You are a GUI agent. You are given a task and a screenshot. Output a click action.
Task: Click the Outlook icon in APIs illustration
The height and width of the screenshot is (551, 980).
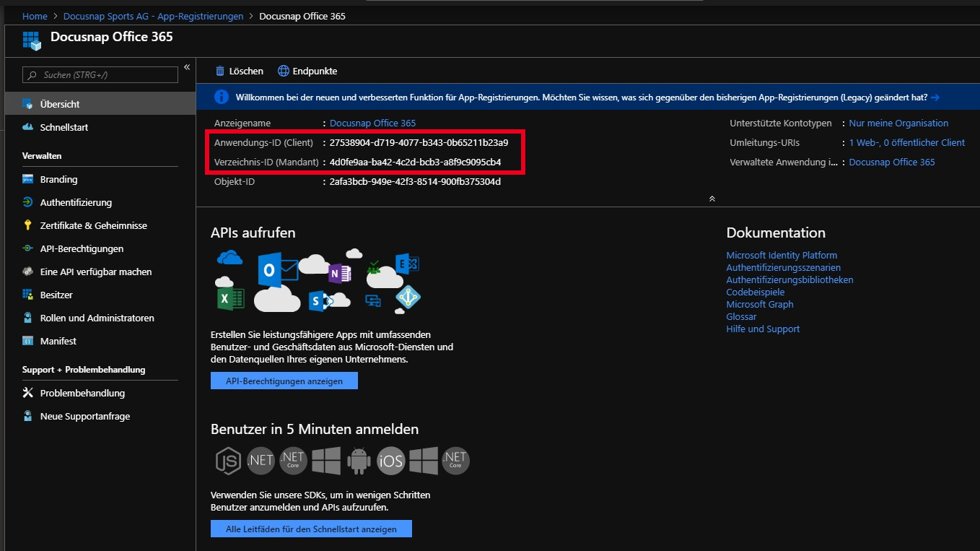pos(277,270)
